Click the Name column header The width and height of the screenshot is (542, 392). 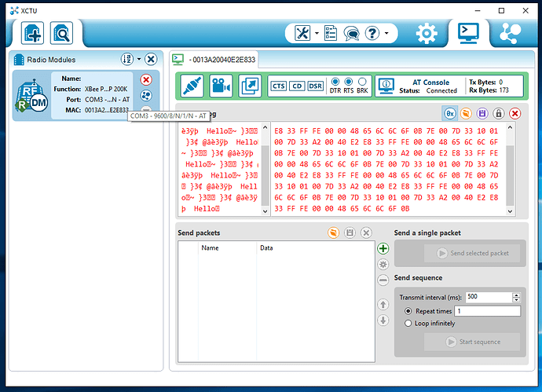coord(227,248)
